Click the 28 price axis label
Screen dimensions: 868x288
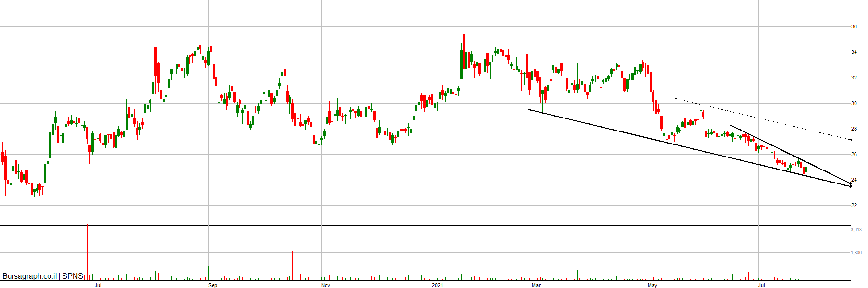click(854, 129)
